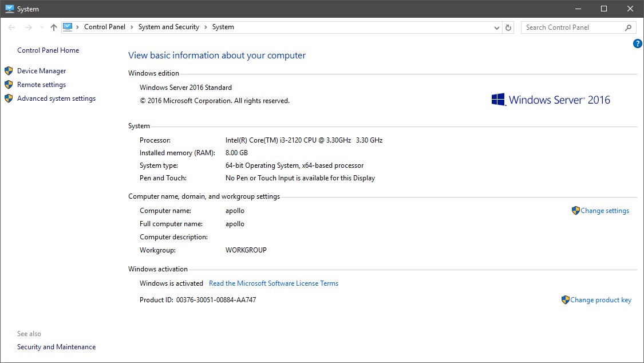Click the shield icon beside Change settings
The image size is (644, 363).
pyautogui.click(x=575, y=211)
